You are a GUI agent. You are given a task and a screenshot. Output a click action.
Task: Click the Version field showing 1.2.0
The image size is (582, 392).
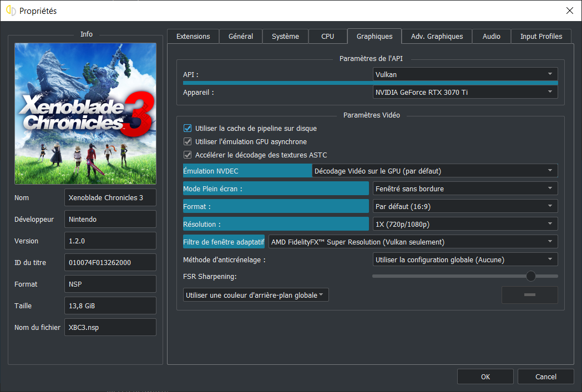point(110,241)
